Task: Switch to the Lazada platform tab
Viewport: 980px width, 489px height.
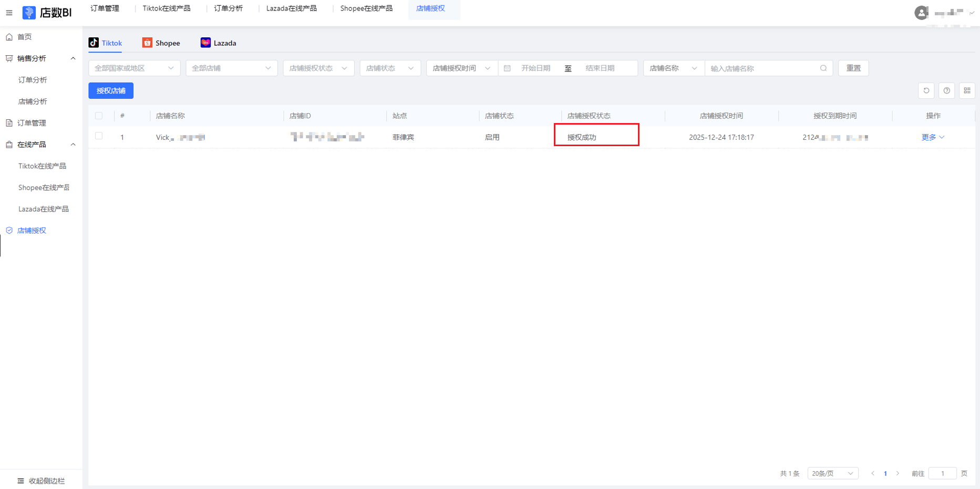Action: pyautogui.click(x=218, y=43)
